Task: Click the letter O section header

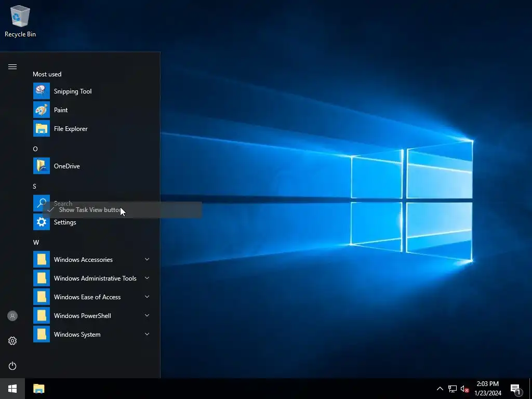Action: tap(35, 149)
